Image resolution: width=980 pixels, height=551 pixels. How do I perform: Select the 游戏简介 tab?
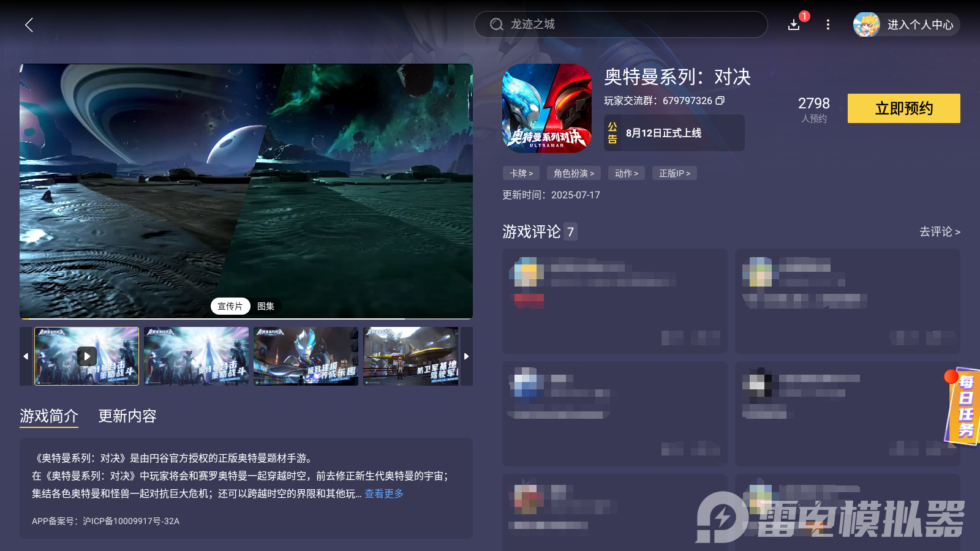pyautogui.click(x=49, y=416)
